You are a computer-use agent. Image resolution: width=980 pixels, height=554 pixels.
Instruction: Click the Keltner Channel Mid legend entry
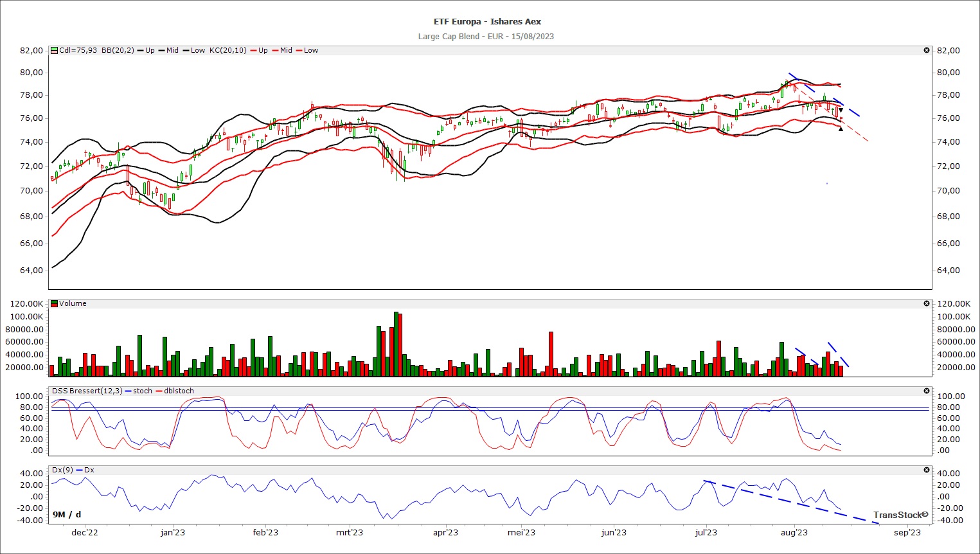[x=286, y=50]
